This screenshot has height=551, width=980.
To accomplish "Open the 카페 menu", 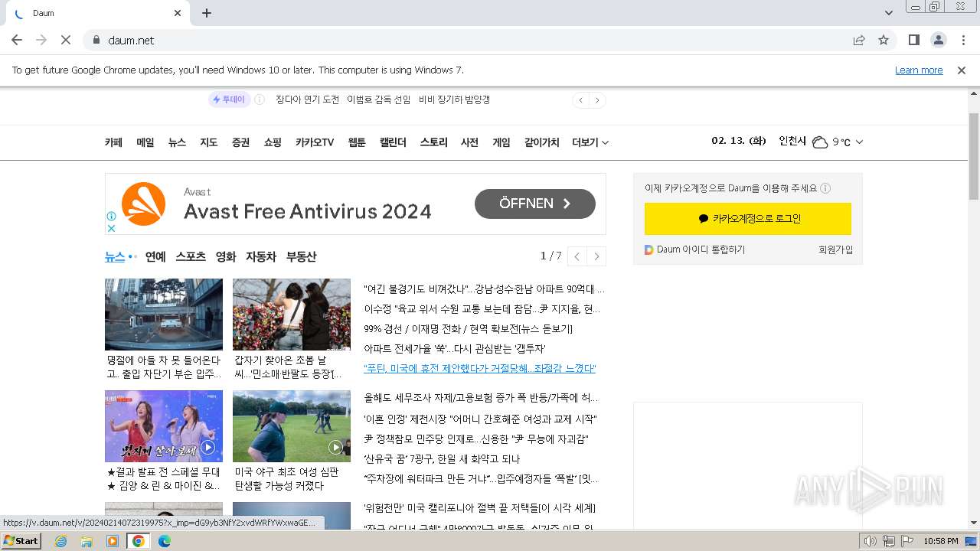I will [113, 142].
